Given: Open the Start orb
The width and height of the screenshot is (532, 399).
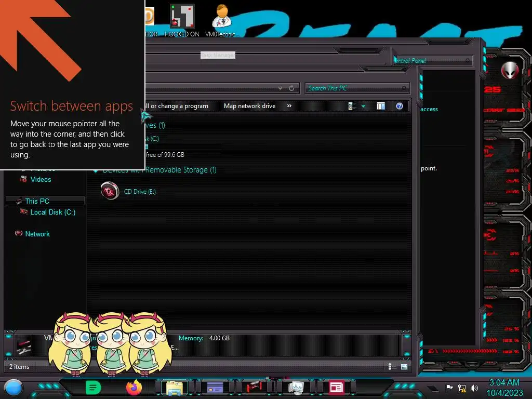Looking at the screenshot, I should (x=14, y=388).
